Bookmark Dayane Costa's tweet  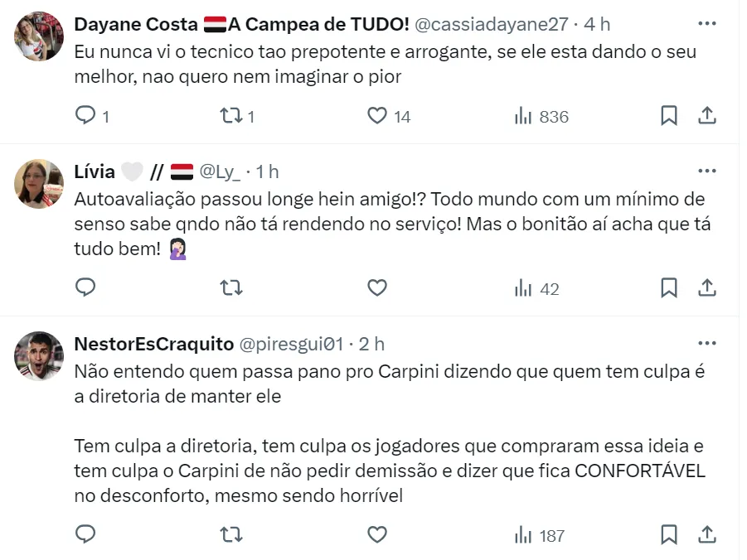[x=669, y=116]
